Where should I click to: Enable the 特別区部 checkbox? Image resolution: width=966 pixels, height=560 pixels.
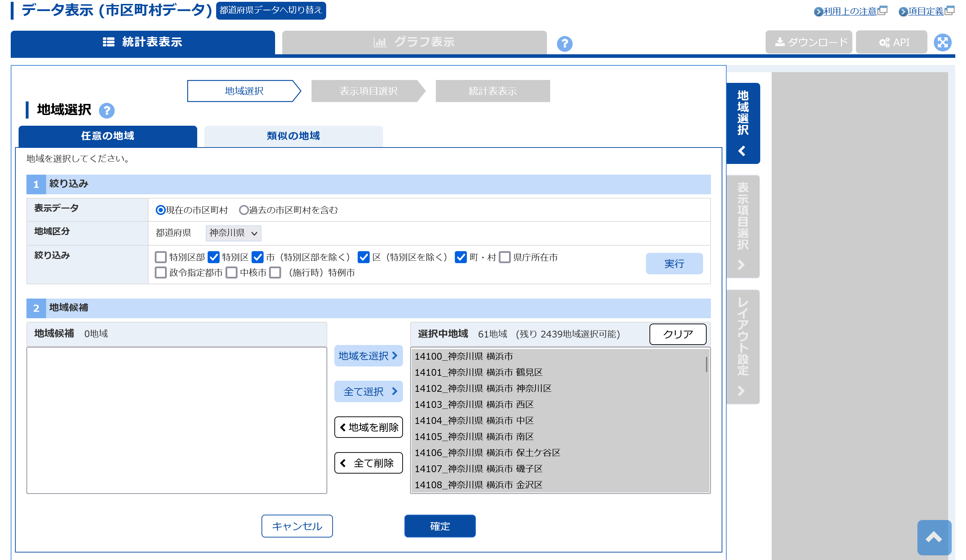point(161,257)
